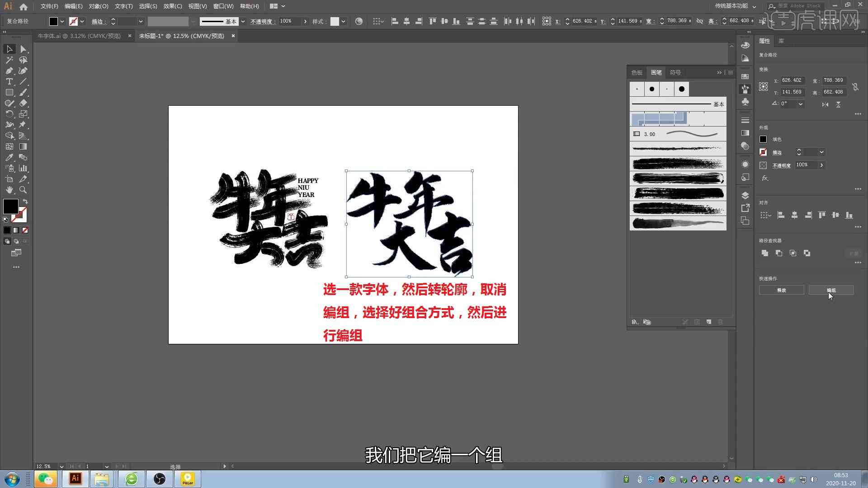Image resolution: width=868 pixels, height=488 pixels.
Task: Click the 未标题-1 document tab
Action: (181, 36)
